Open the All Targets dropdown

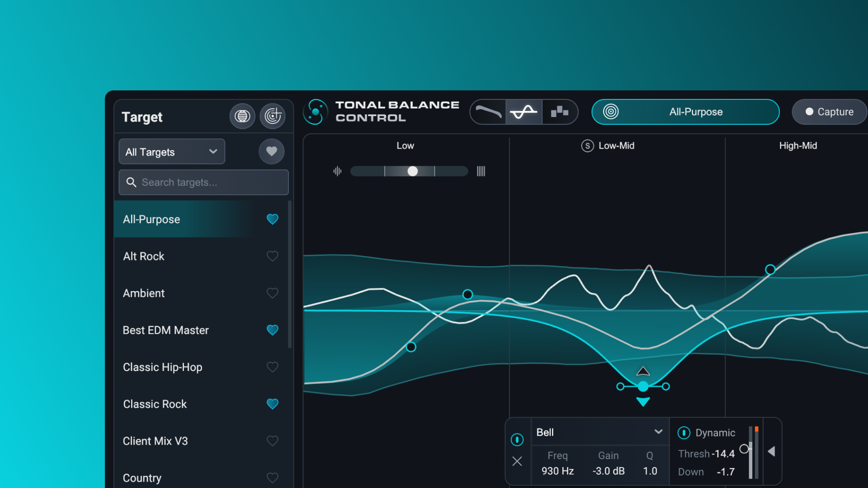(x=172, y=152)
